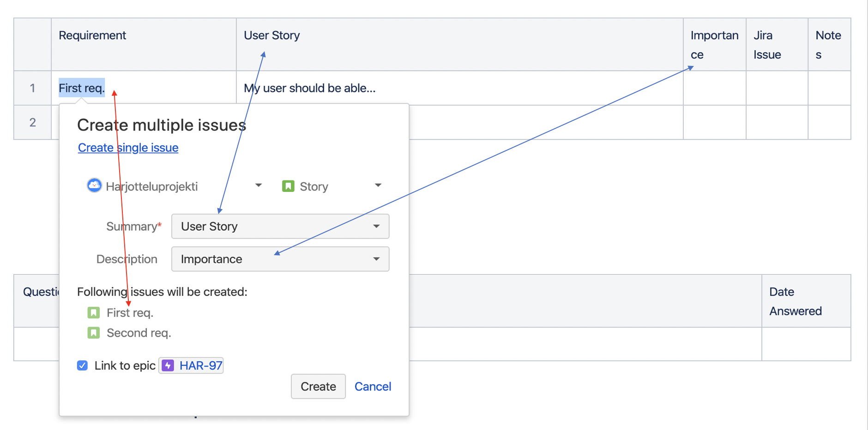This screenshot has width=868, height=430.
Task: Open the Summary User Story dropdown
Action: (280, 226)
